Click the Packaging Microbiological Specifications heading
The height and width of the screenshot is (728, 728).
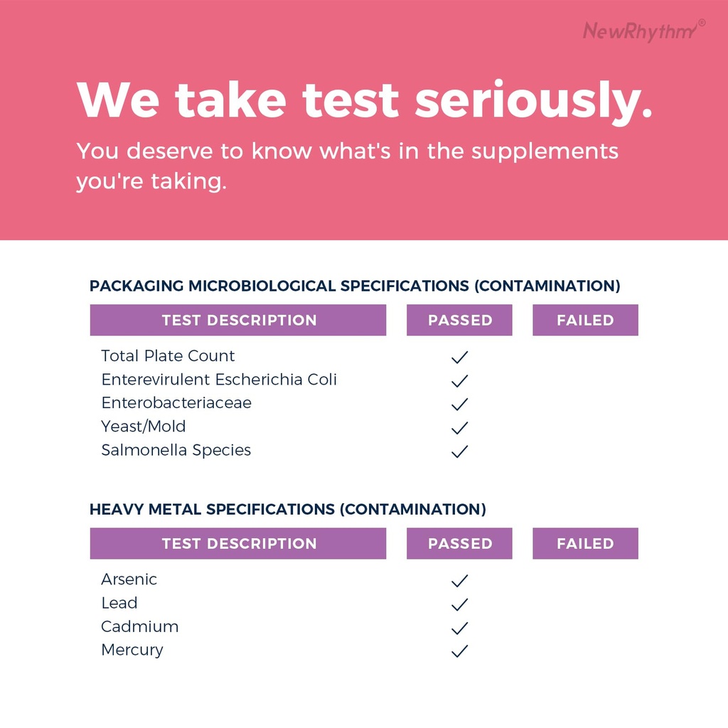coord(355,286)
